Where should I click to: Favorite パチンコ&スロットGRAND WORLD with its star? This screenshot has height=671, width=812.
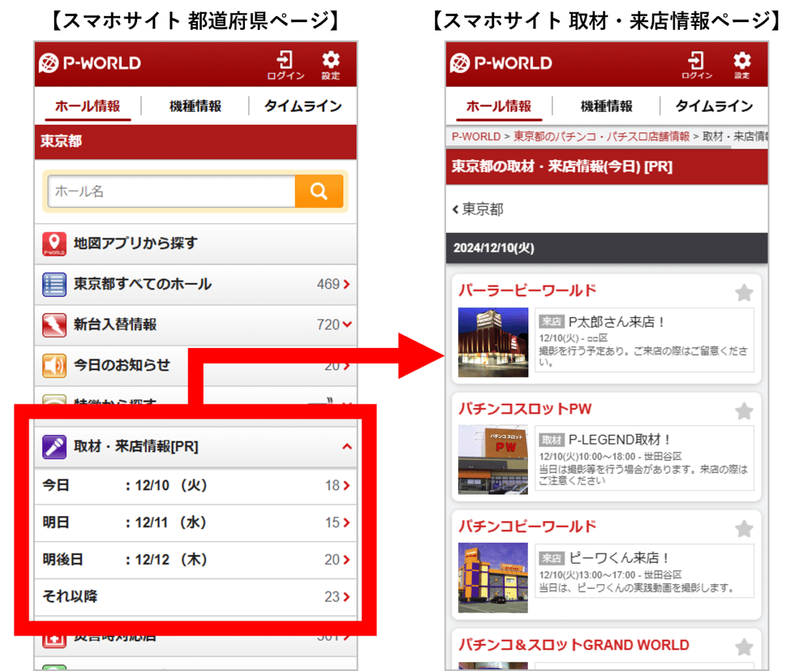744,647
